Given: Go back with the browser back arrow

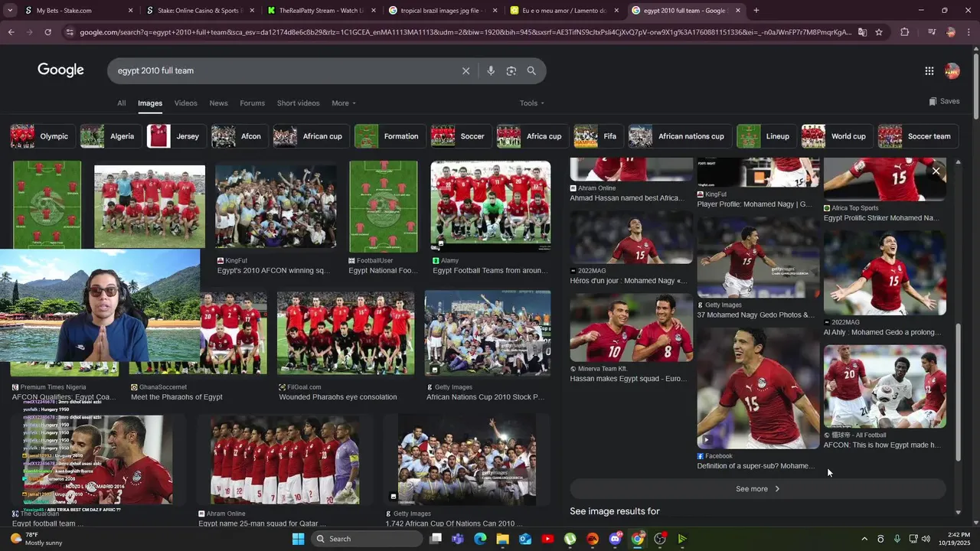Looking at the screenshot, I should tap(11, 32).
